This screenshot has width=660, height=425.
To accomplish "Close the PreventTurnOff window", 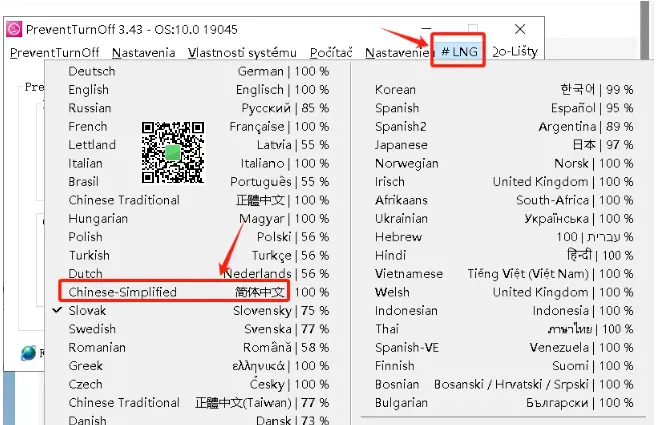I will 520,29.
